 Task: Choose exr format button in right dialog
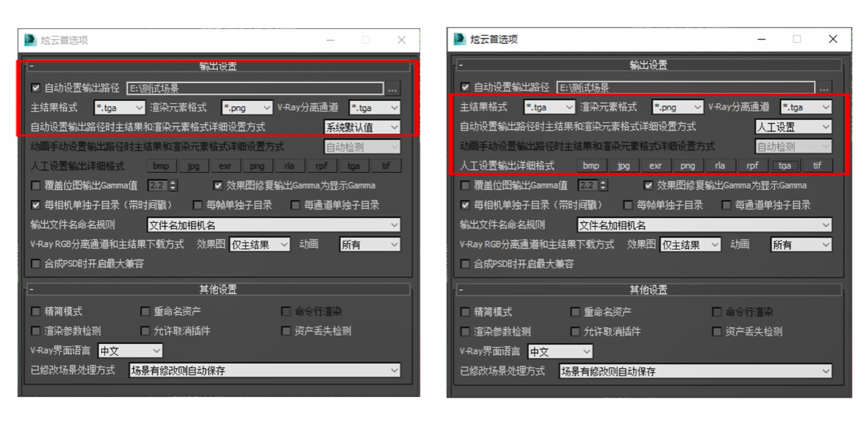coord(655,166)
